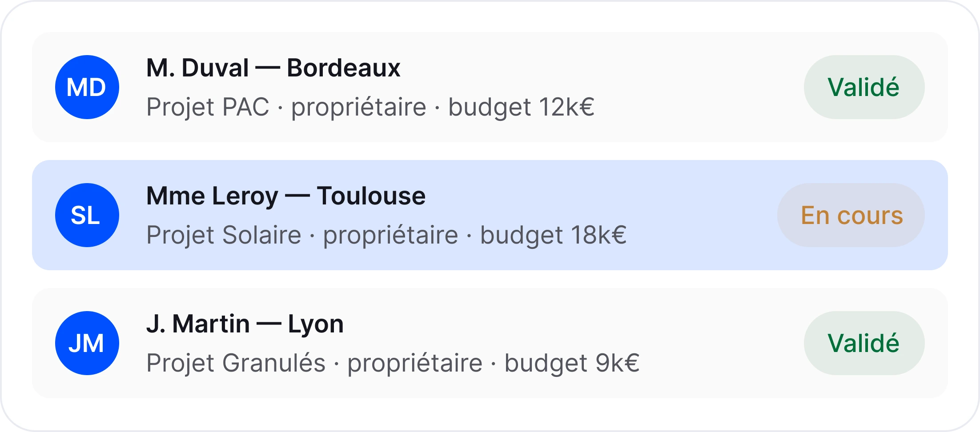Click propriétaire in the Lyon row
The image size is (980, 432).
415,363
